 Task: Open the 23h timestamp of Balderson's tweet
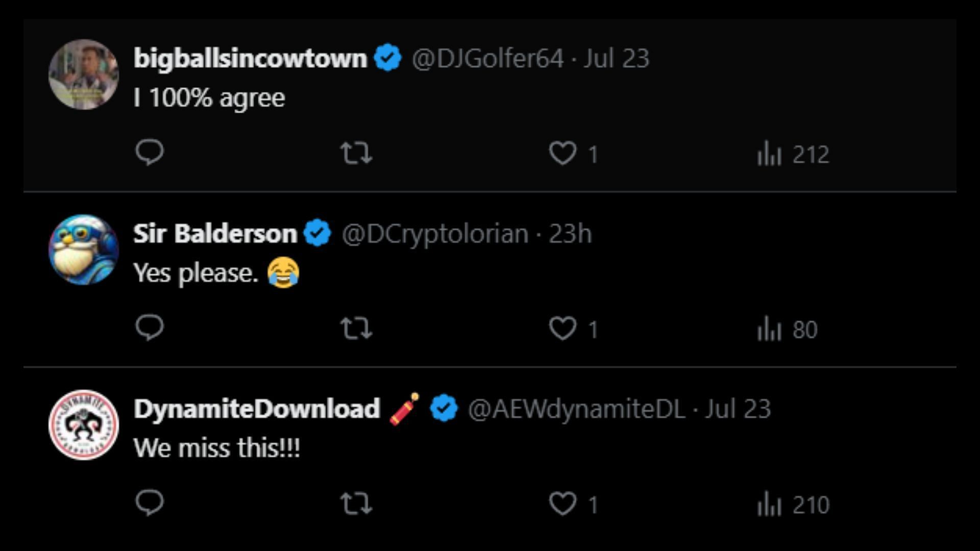[x=570, y=234]
